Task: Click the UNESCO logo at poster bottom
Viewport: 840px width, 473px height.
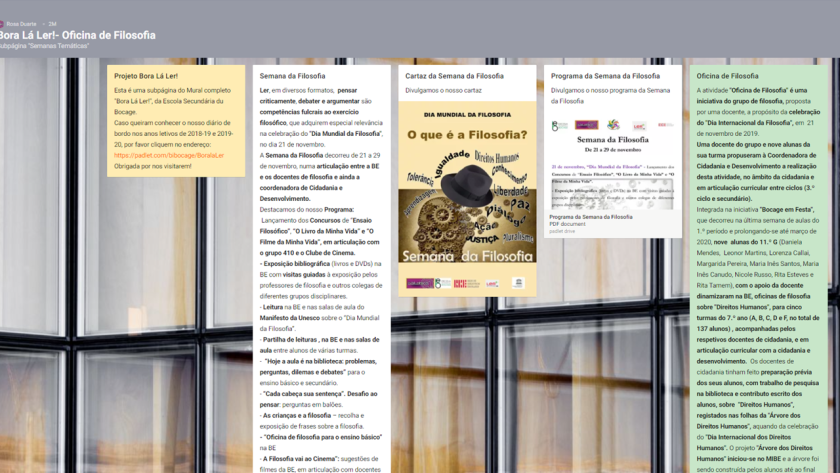Action: [517, 283]
